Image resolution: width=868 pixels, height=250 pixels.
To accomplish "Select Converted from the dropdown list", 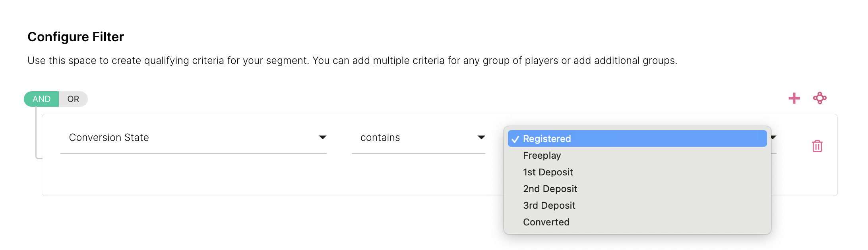I will pos(546,222).
